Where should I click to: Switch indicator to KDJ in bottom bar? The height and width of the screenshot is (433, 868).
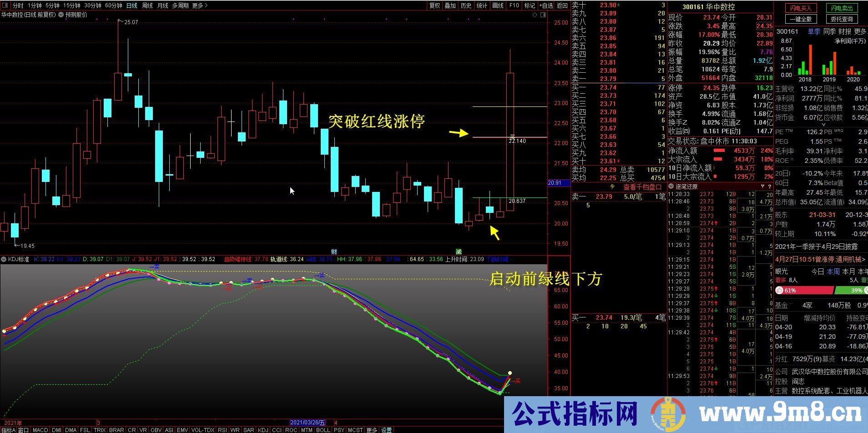coord(263,430)
